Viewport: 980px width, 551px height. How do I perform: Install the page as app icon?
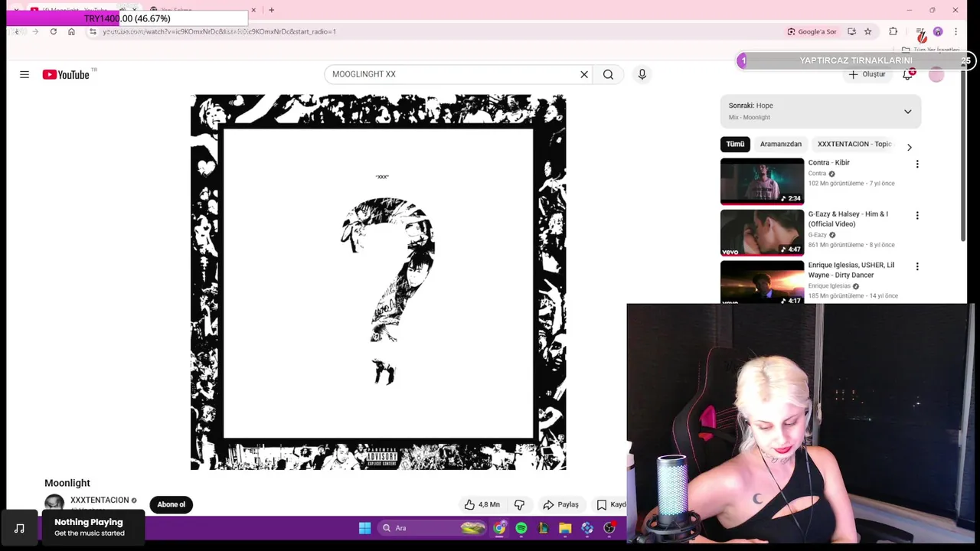[851, 31]
